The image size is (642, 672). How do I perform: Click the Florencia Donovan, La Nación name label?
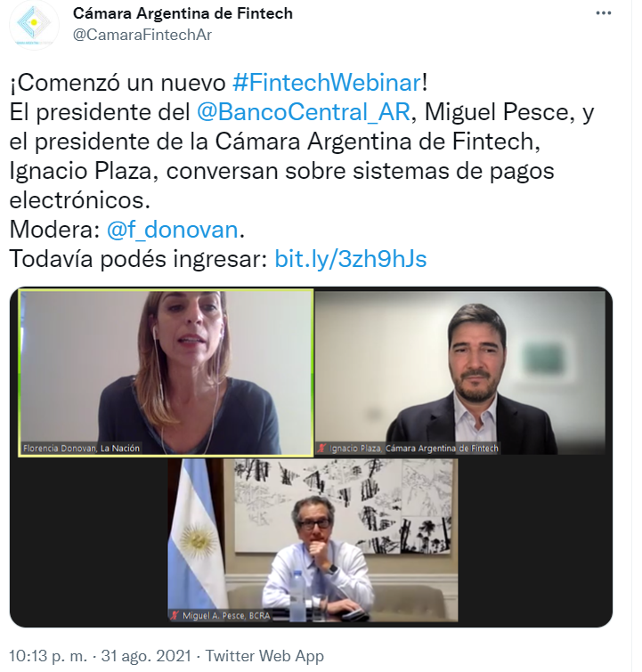coord(82,449)
